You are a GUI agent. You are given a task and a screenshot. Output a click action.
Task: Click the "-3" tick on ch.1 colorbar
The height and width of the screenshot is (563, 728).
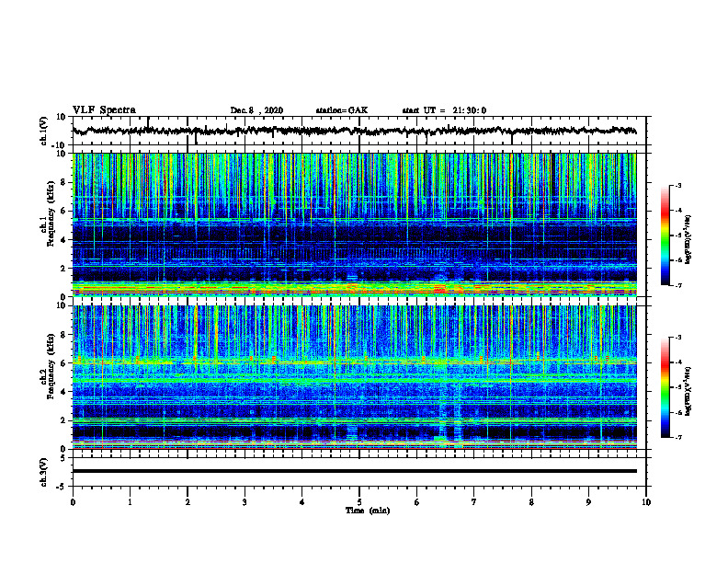point(677,185)
